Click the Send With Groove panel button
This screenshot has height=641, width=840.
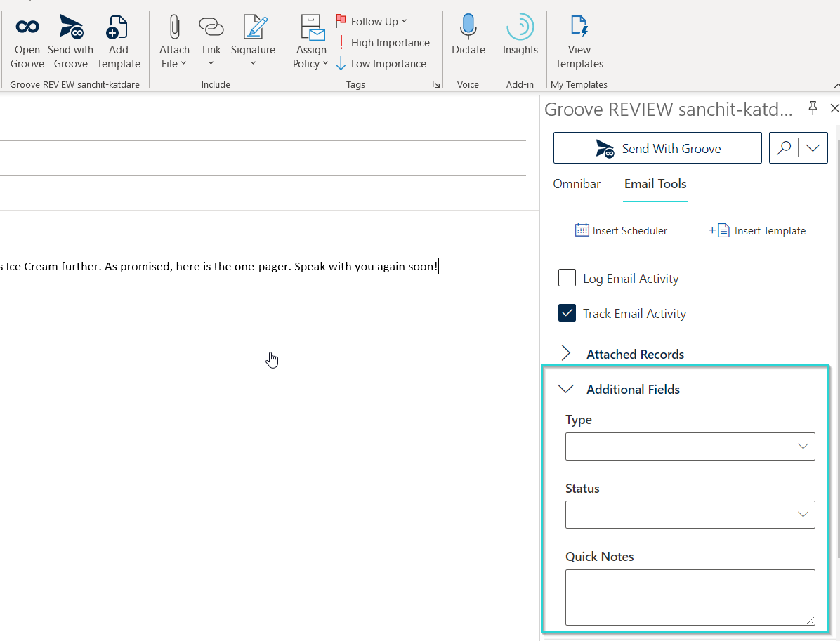click(657, 148)
